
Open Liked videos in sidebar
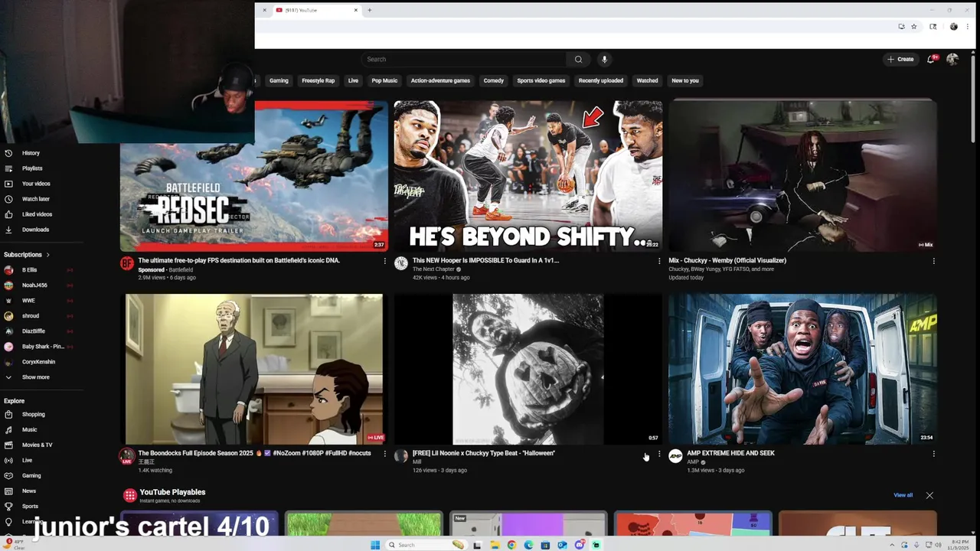tap(37, 214)
